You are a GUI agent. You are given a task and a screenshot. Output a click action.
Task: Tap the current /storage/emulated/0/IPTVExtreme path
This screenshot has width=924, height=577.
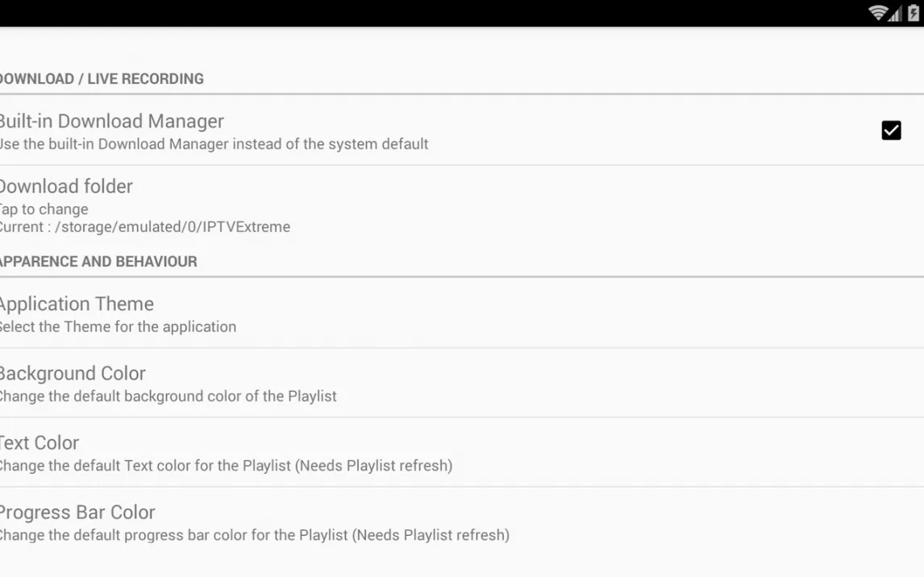tap(145, 227)
